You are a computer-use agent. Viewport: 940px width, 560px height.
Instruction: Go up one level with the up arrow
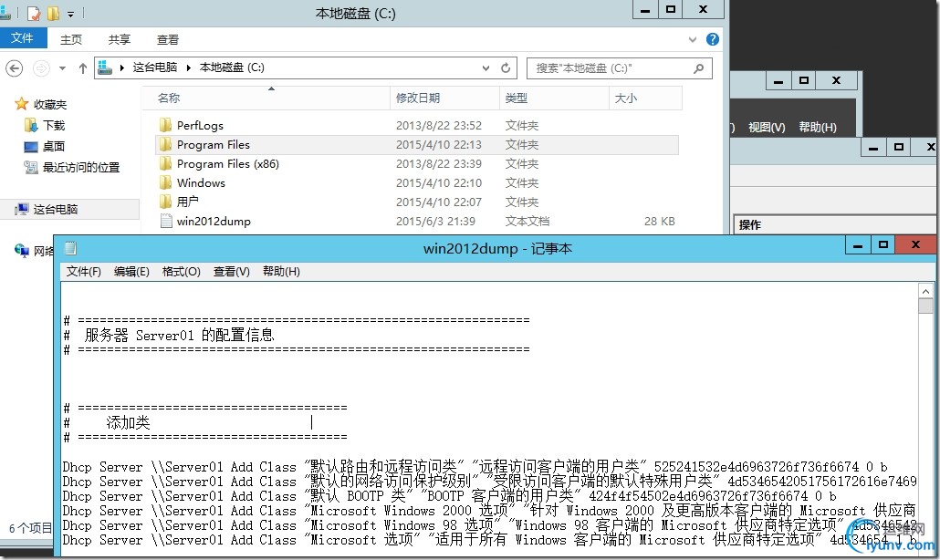pyautogui.click(x=83, y=68)
